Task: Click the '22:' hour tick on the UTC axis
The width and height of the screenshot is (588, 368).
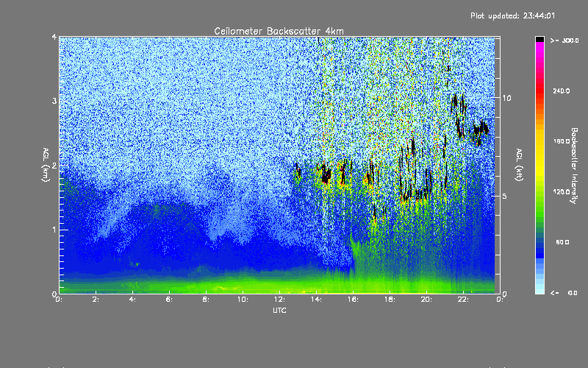Action: 463,300
